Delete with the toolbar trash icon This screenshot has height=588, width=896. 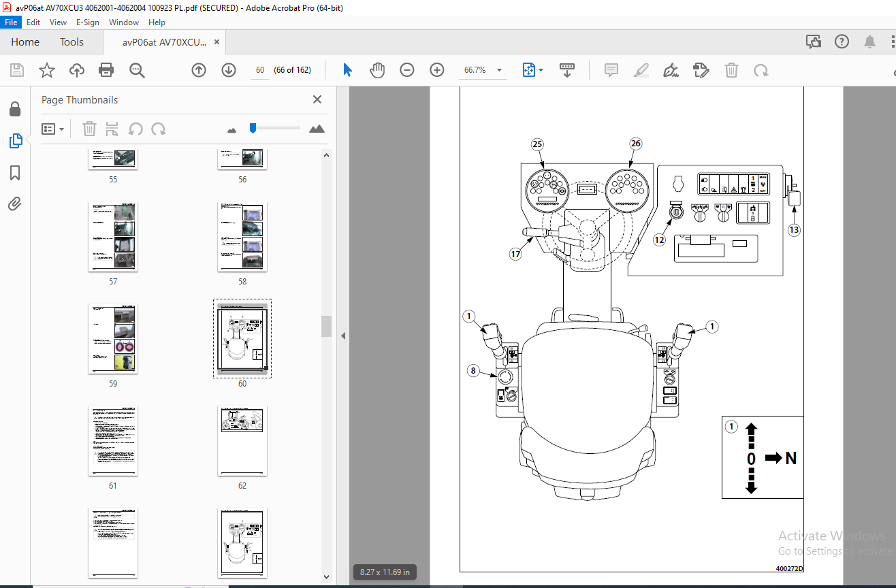coord(731,70)
